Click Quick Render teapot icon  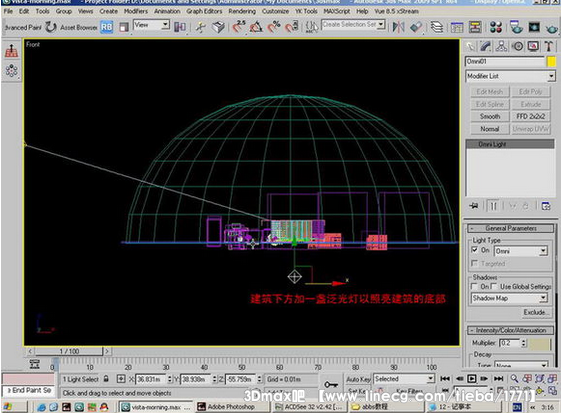pyautogui.click(x=551, y=28)
